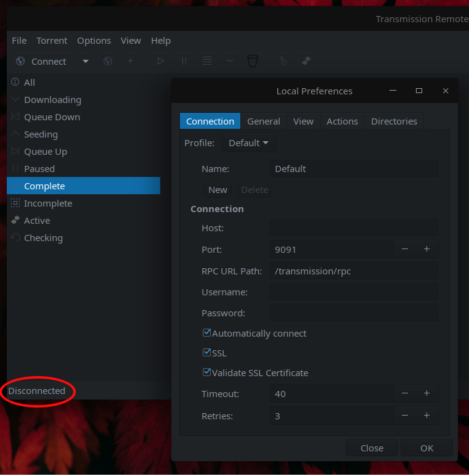Select the Queue Up filter icon
The height and width of the screenshot is (476, 469).
(x=15, y=151)
